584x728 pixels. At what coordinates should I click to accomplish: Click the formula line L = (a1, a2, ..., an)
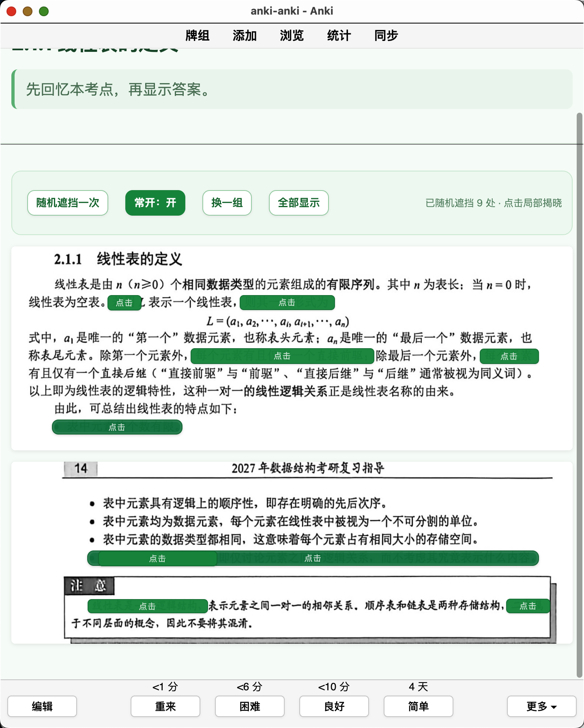click(x=278, y=321)
